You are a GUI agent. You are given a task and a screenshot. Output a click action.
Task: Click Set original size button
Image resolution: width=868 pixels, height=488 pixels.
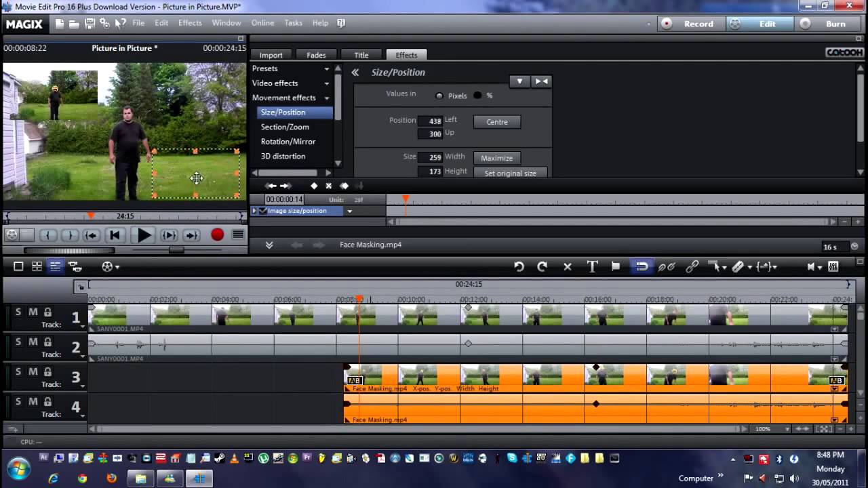[510, 173]
